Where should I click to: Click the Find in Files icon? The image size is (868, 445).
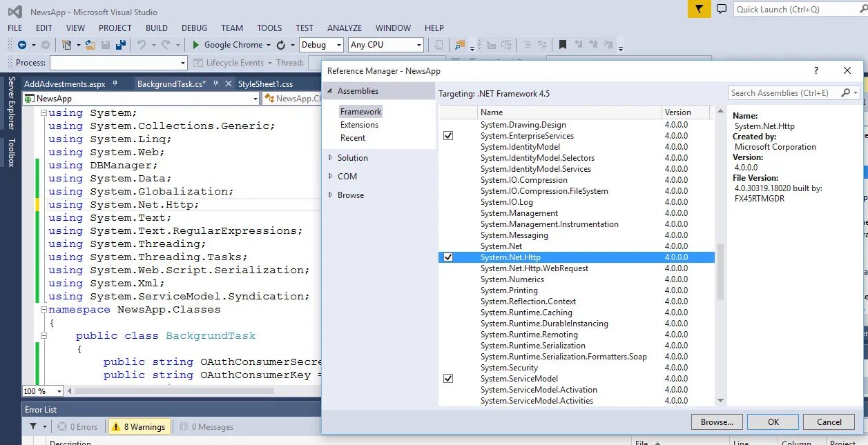click(x=460, y=45)
